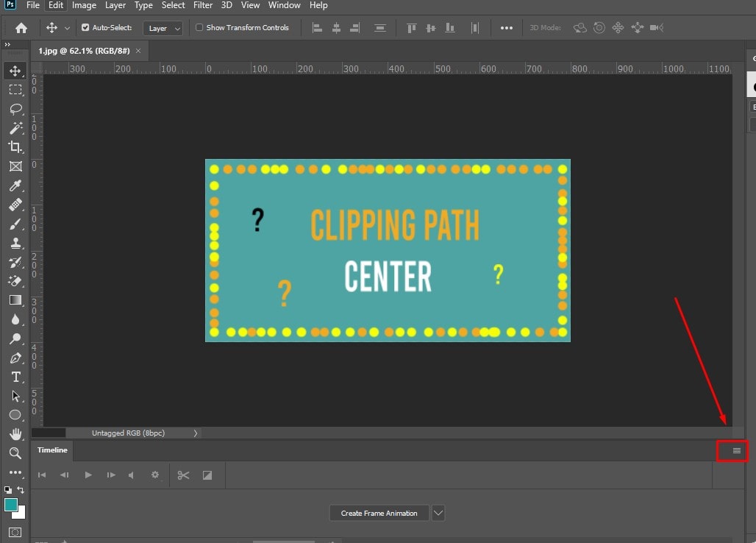The width and height of the screenshot is (756, 543).
Task: Select the Lasso tool
Action: (15, 109)
